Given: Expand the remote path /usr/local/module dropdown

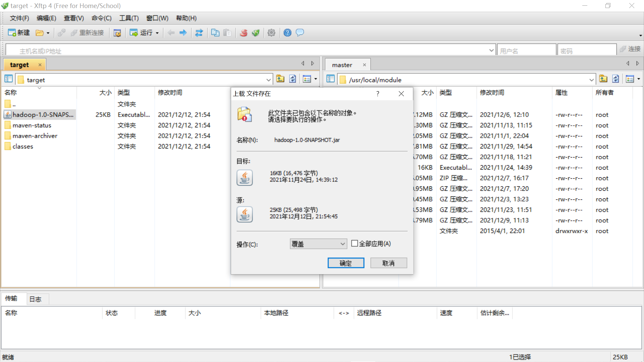Looking at the screenshot, I should 591,80.
